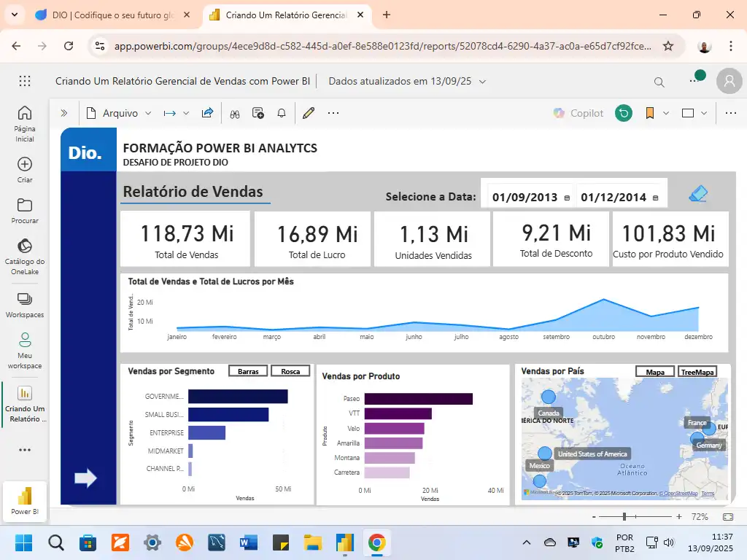Click the zoom out minus button
The height and width of the screenshot is (560, 747).
point(594,517)
